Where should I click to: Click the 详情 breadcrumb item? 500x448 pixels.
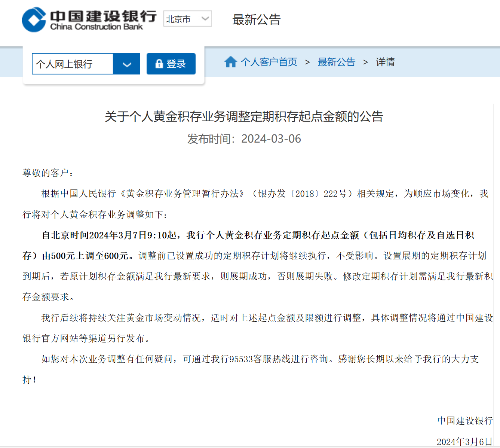pyautogui.click(x=385, y=62)
